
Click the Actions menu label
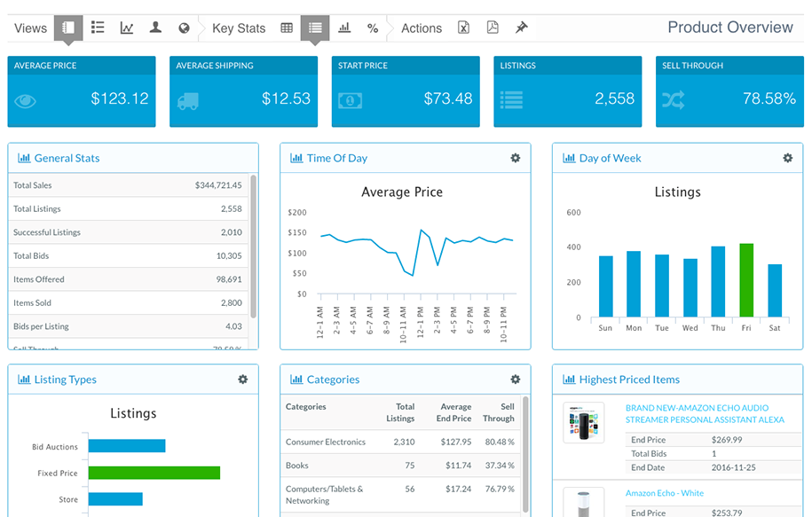coord(421,27)
